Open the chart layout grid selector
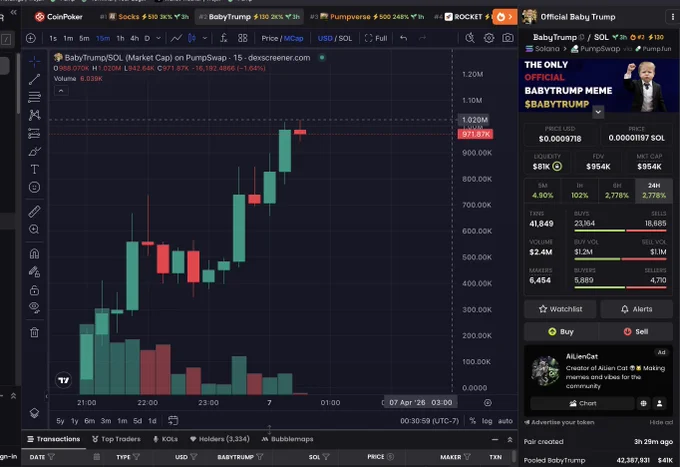680x467 pixels. (242, 38)
